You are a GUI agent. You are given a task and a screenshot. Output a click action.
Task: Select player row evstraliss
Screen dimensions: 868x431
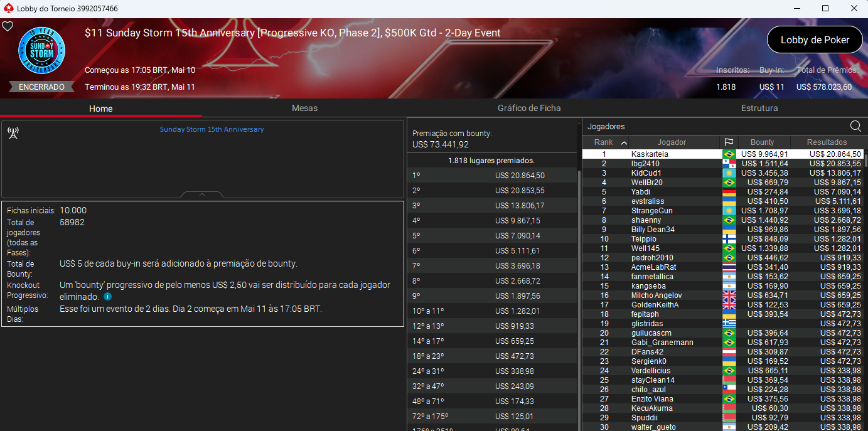tap(723, 201)
